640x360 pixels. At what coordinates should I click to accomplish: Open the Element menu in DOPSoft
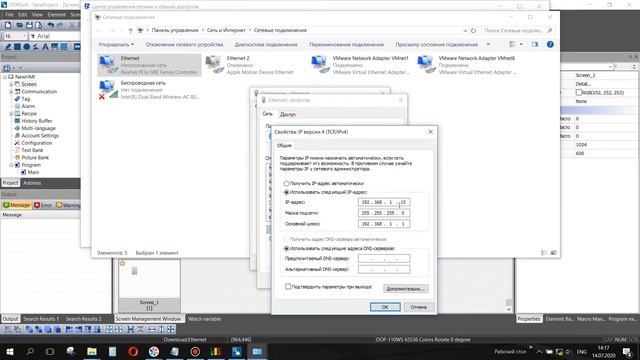pos(56,15)
